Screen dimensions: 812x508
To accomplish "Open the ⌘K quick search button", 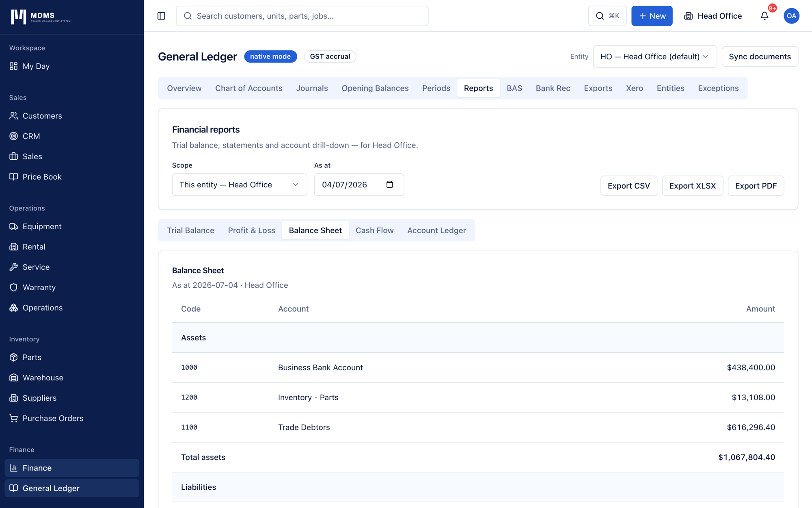I will coord(607,16).
